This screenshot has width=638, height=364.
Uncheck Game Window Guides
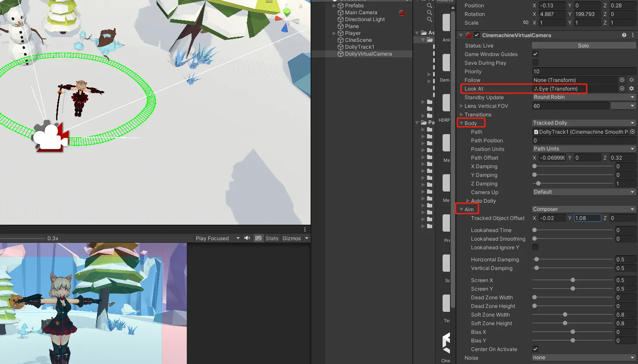tap(535, 54)
